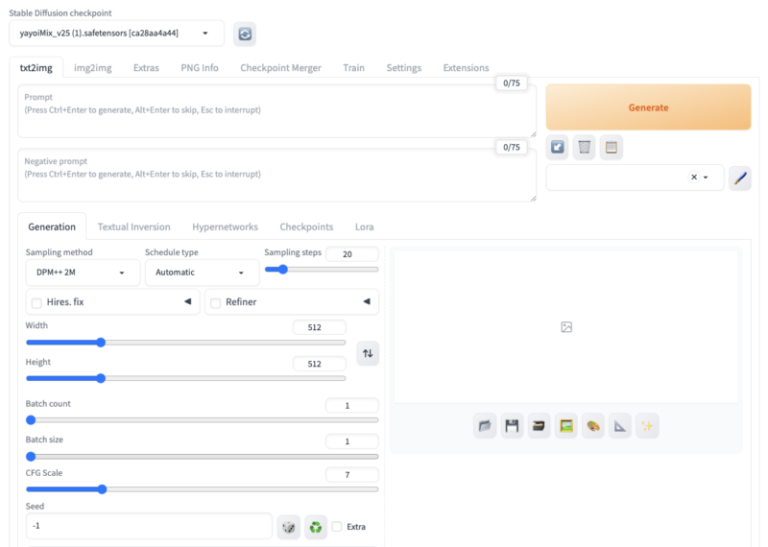768x547 pixels.
Task: Click the blue arrow read-parameters icon
Action: coord(558,148)
